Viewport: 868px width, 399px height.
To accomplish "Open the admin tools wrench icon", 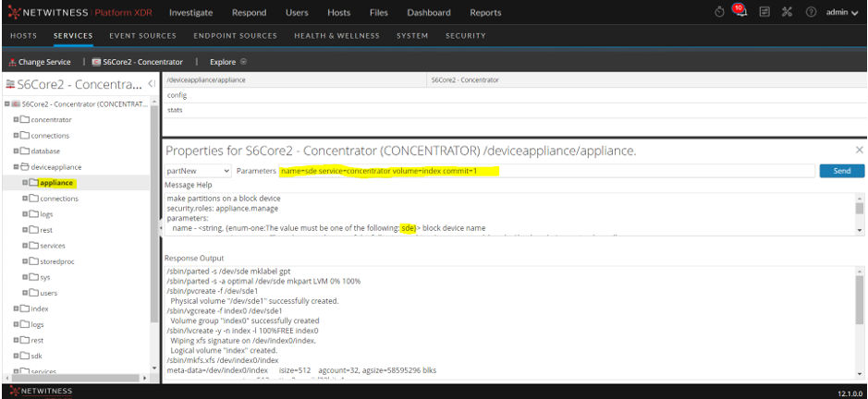I will [788, 12].
